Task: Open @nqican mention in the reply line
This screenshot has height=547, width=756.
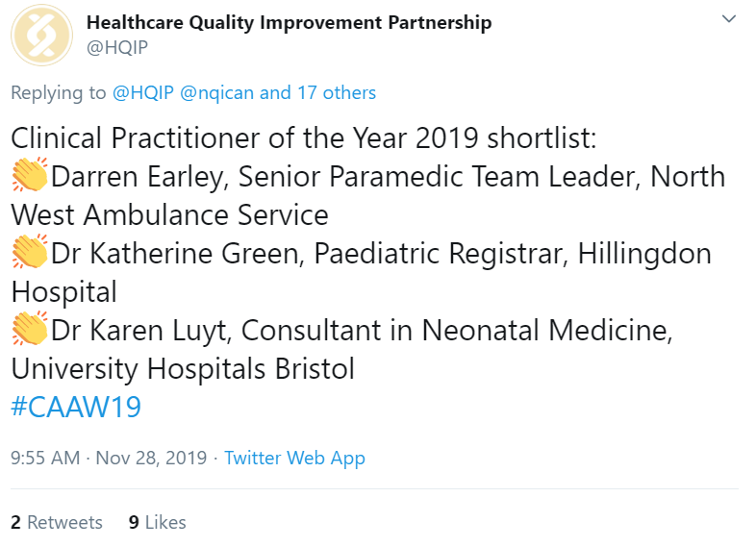Action: tap(216, 92)
